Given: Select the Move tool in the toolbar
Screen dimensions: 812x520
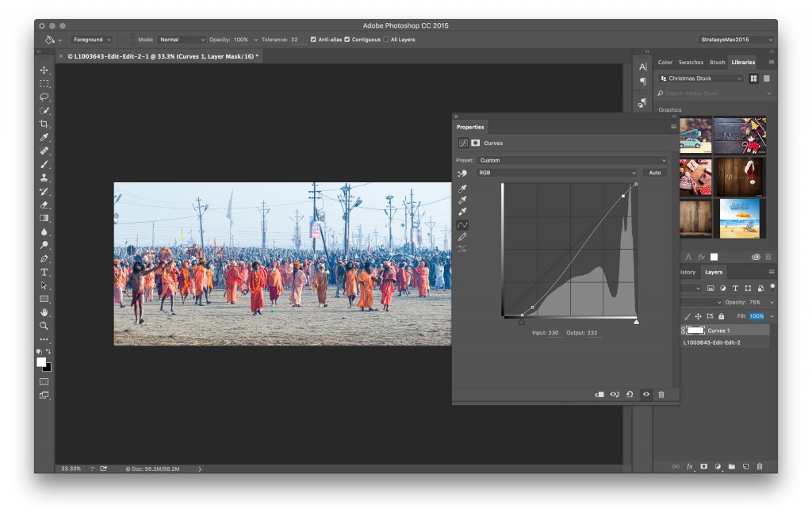Looking at the screenshot, I should 44,69.
